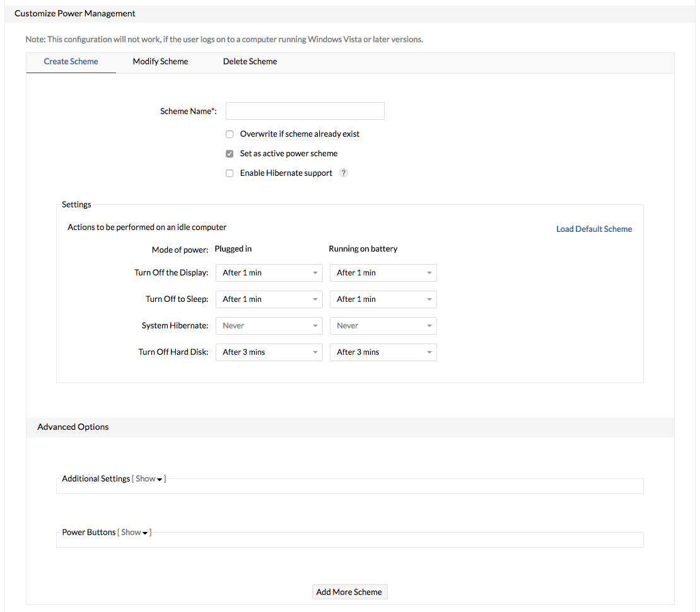Click the Load Default Scheme link
Screen dimensions: 700x612
593,229
